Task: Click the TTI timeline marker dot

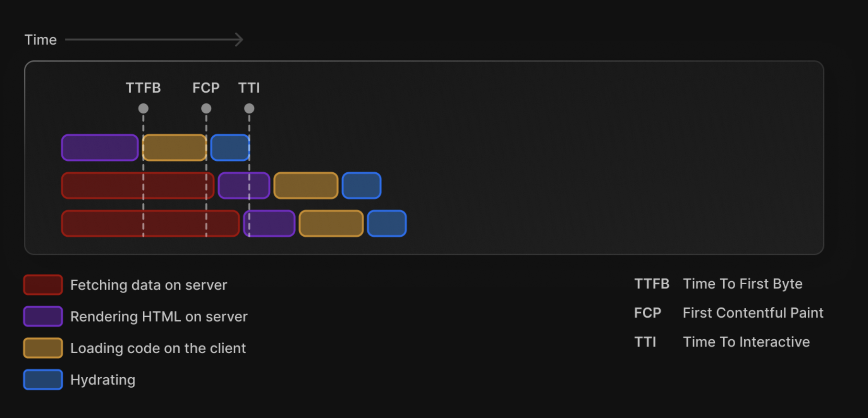Action: (x=249, y=109)
